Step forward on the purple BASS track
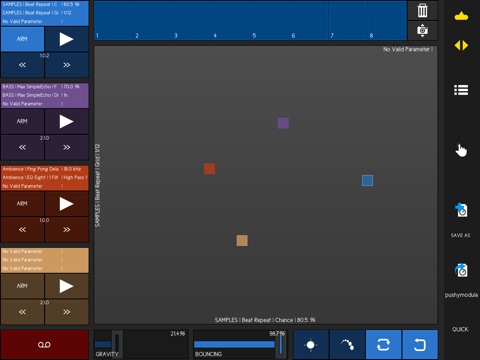Image resolution: width=480 pixels, height=360 pixels. tap(66, 147)
